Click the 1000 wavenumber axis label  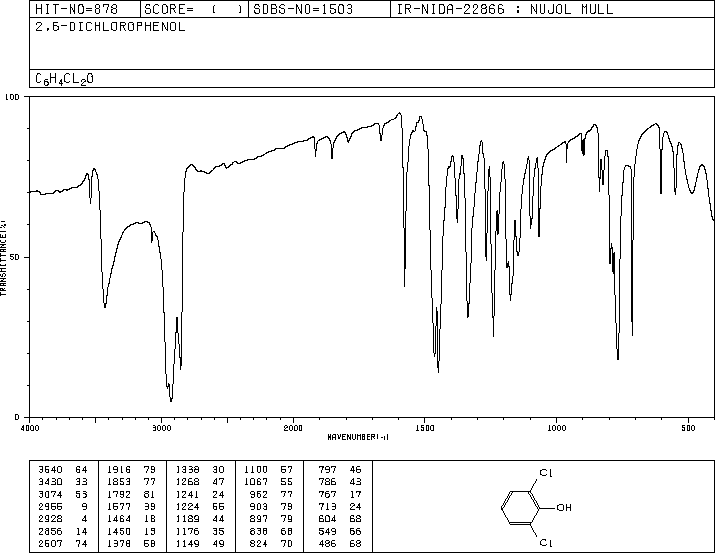point(557,428)
